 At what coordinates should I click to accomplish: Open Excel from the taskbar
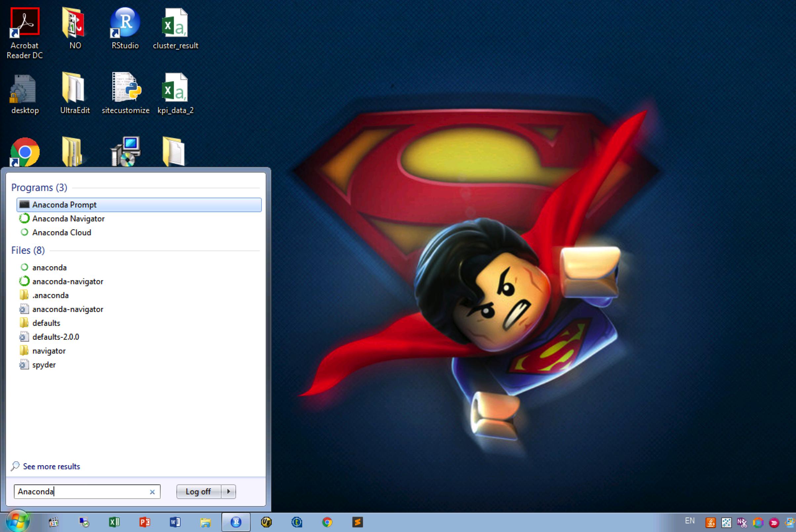pos(114,522)
